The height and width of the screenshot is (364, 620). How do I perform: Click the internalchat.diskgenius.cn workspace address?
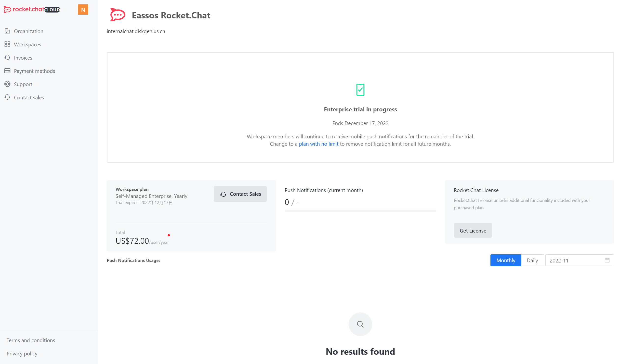pyautogui.click(x=136, y=31)
